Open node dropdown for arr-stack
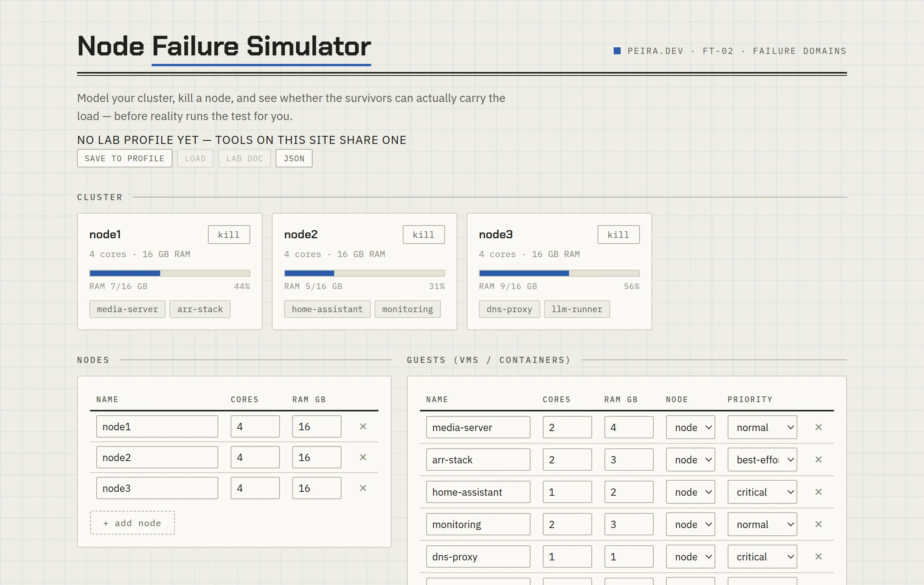The width and height of the screenshot is (924, 585). (690, 460)
